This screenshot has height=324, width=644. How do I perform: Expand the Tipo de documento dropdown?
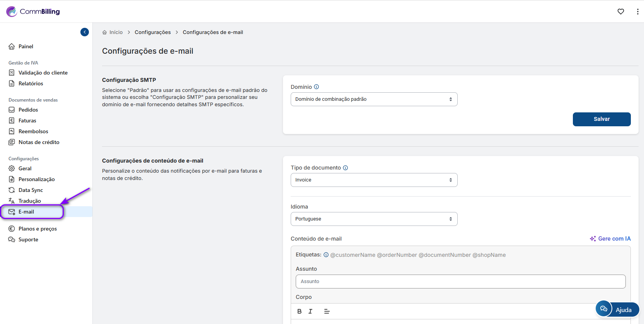tap(374, 180)
